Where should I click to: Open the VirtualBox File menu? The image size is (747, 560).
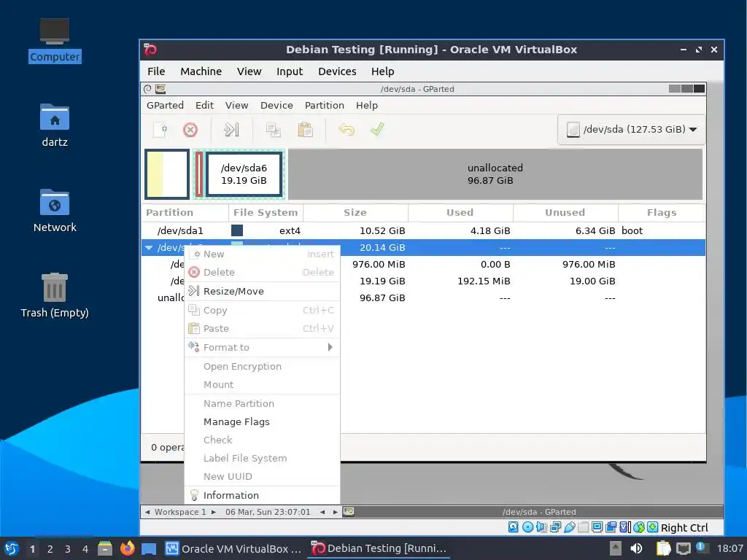pyautogui.click(x=156, y=71)
